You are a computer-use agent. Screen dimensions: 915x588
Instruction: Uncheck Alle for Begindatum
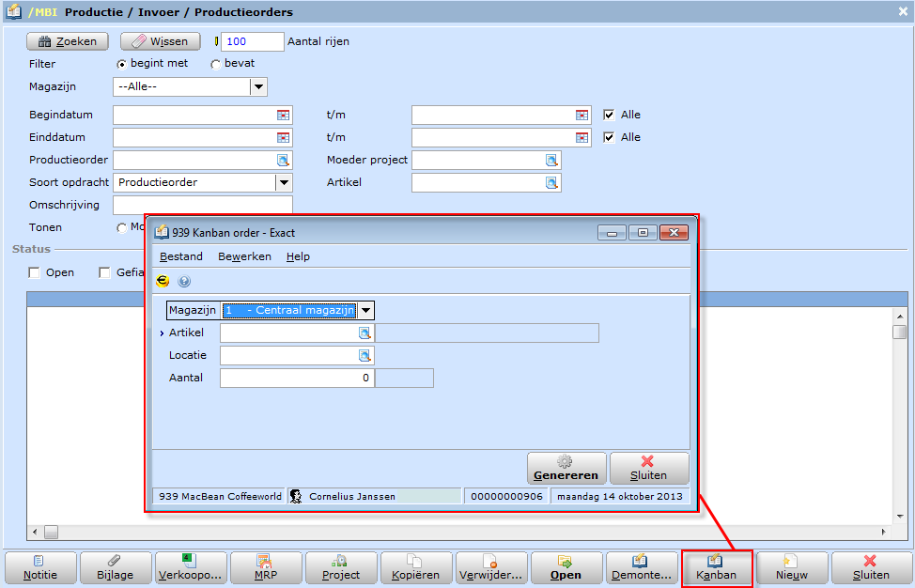[610, 115]
